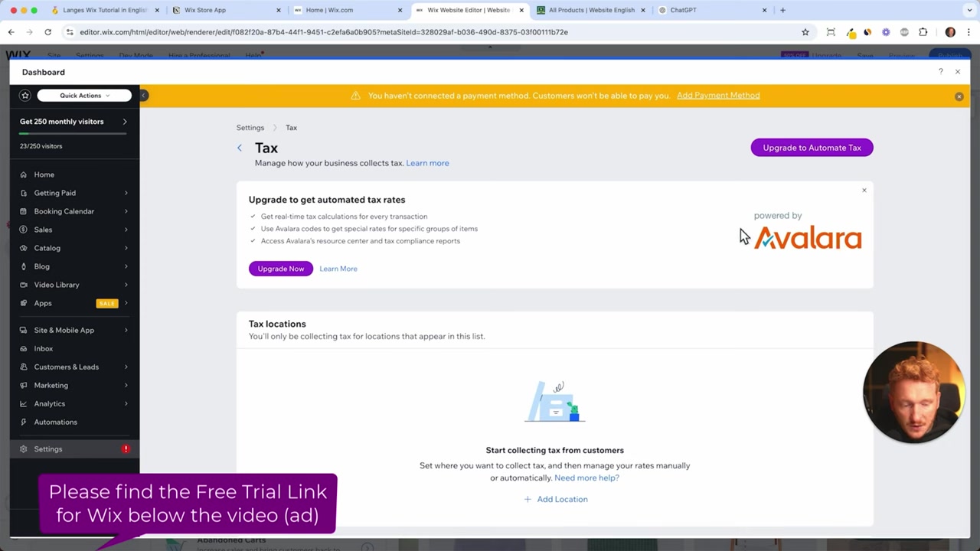The height and width of the screenshot is (551, 980).
Task: Click the Blog icon in sidebar
Action: tap(23, 266)
